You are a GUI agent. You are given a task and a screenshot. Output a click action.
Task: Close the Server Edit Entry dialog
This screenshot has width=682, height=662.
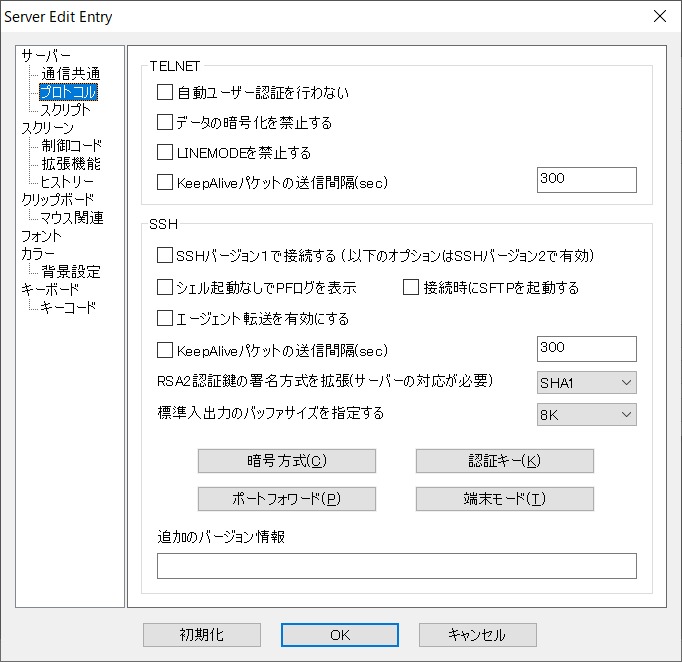[660, 16]
